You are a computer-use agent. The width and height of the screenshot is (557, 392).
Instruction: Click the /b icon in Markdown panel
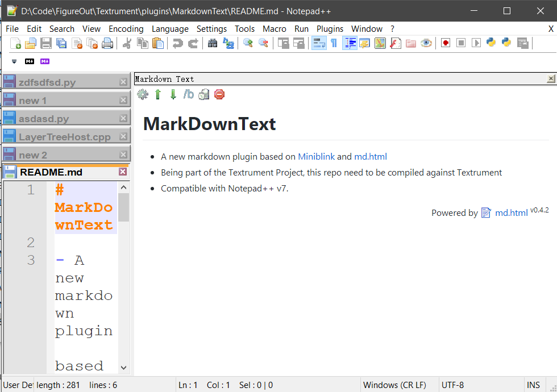[x=189, y=94]
